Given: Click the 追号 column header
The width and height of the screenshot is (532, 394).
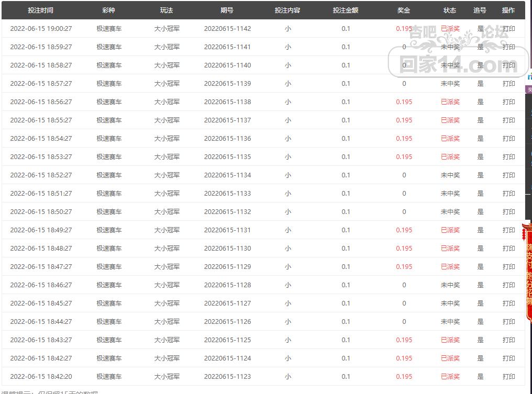Looking at the screenshot, I should point(480,10).
